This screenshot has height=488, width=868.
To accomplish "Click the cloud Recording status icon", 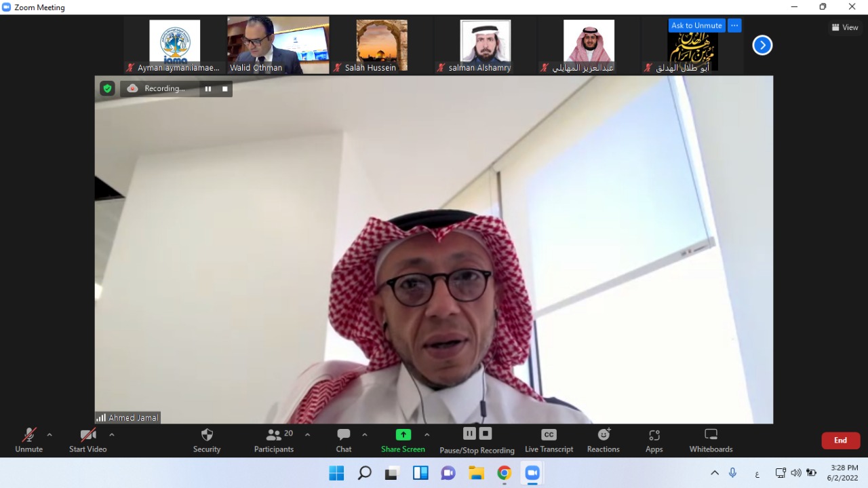I will point(132,89).
